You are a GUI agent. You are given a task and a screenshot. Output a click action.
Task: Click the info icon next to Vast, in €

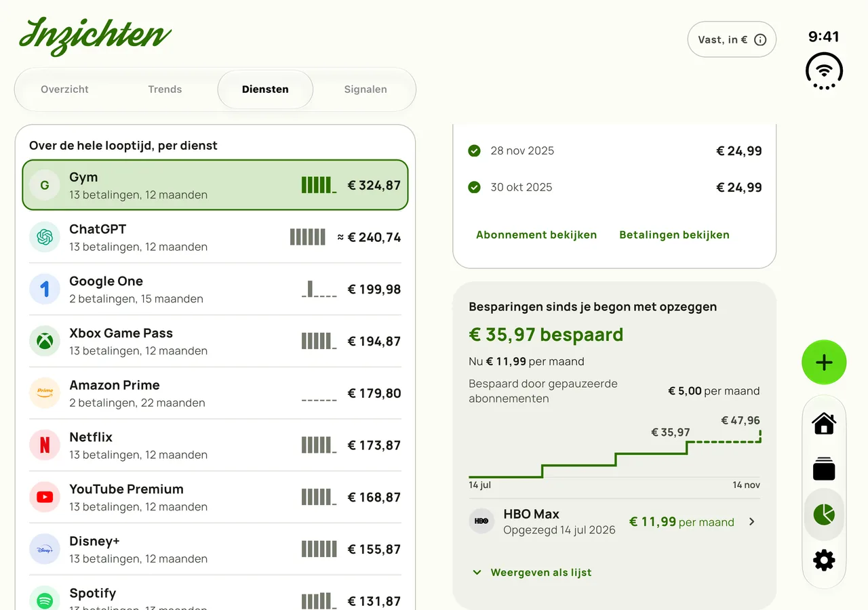click(760, 40)
